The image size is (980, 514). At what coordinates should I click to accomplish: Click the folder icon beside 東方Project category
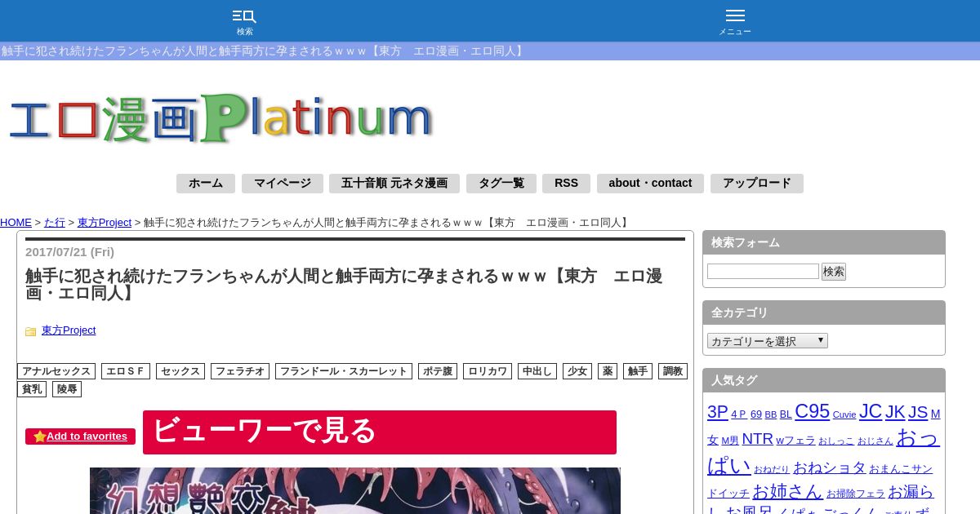(31, 331)
